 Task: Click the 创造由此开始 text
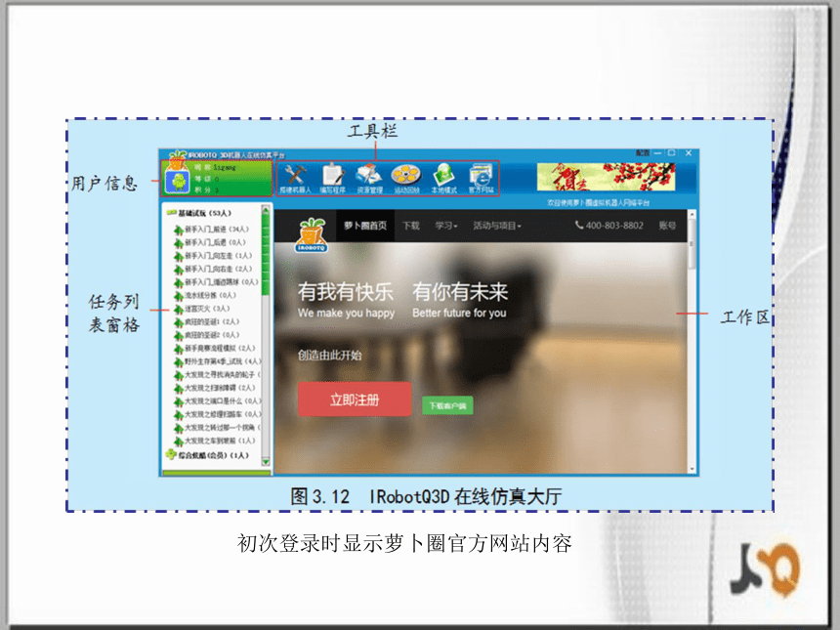[x=329, y=356]
